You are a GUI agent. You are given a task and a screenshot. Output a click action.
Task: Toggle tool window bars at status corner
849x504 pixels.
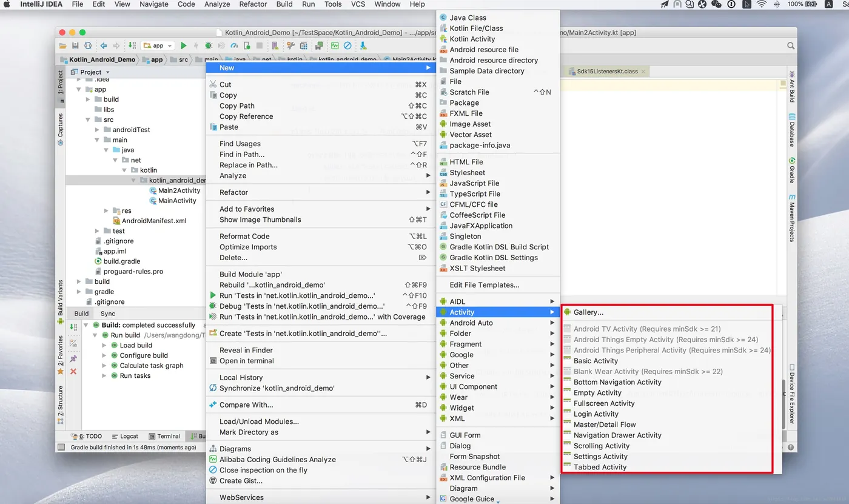coord(61,448)
